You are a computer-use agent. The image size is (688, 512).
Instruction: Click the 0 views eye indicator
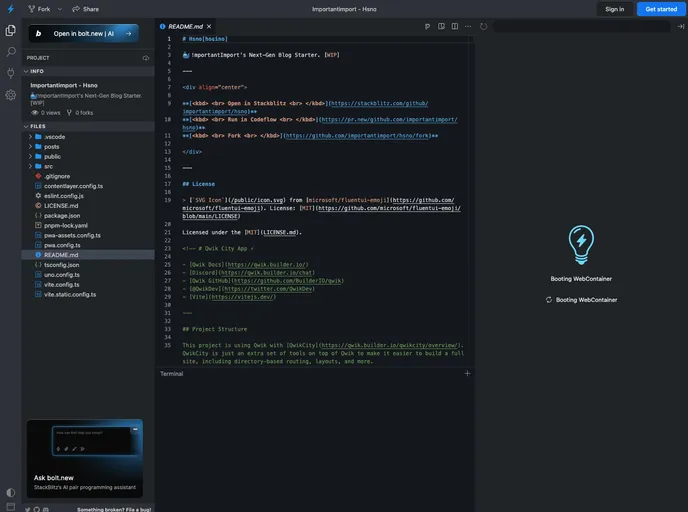coord(46,113)
